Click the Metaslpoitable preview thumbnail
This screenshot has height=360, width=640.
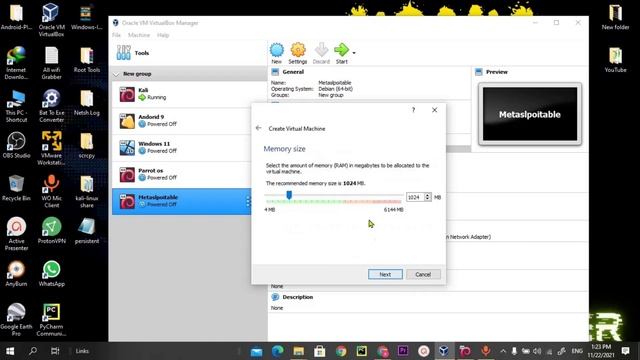click(530, 114)
